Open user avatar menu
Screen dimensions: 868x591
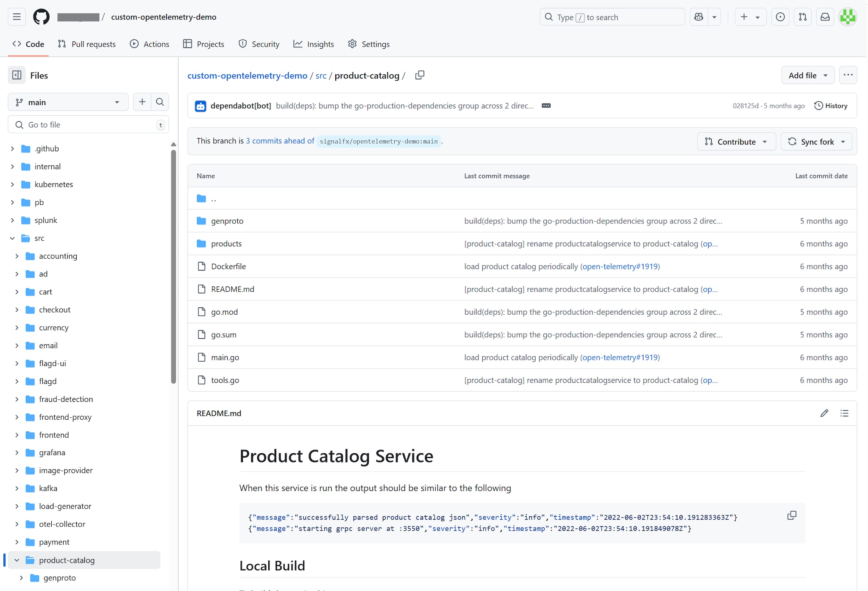tap(848, 17)
